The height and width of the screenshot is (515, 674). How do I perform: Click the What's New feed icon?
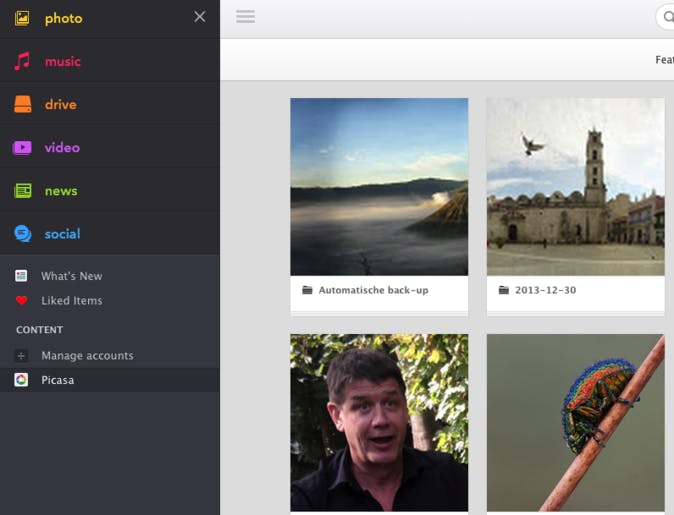(x=21, y=276)
